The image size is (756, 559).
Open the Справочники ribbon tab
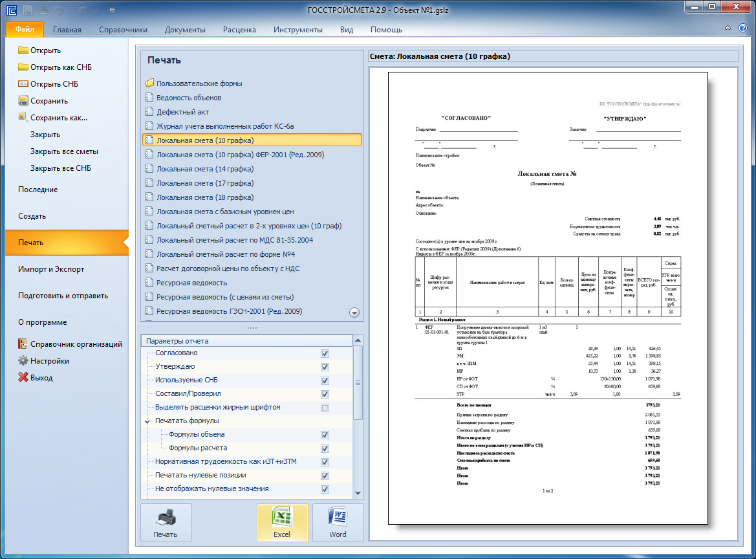[x=123, y=29]
